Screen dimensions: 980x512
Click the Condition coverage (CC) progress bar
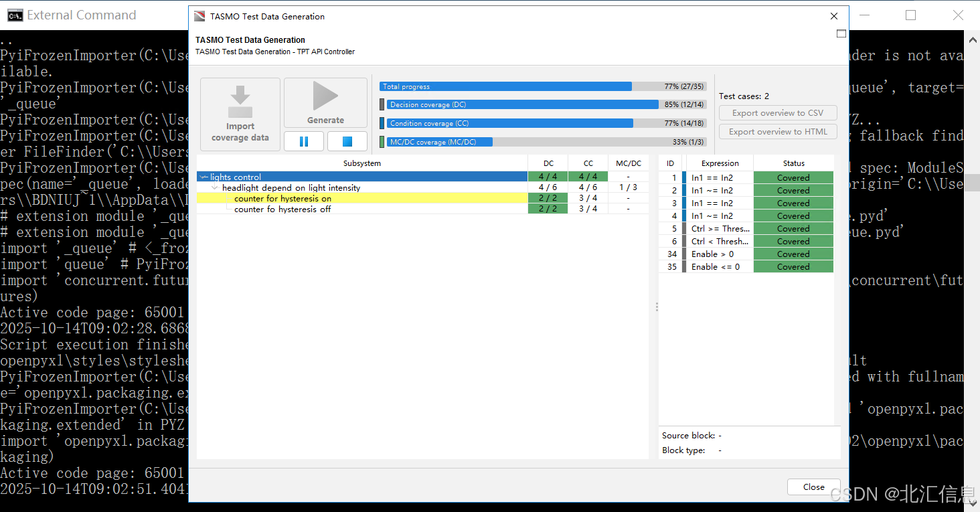(547, 123)
